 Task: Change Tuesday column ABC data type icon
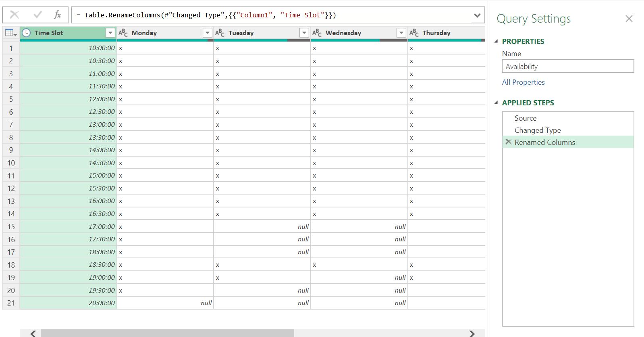click(220, 33)
